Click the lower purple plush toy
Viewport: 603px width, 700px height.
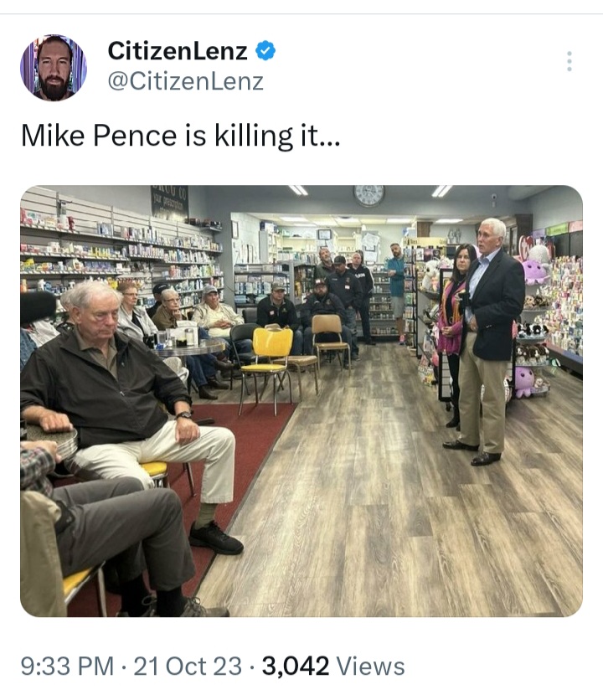tap(524, 382)
